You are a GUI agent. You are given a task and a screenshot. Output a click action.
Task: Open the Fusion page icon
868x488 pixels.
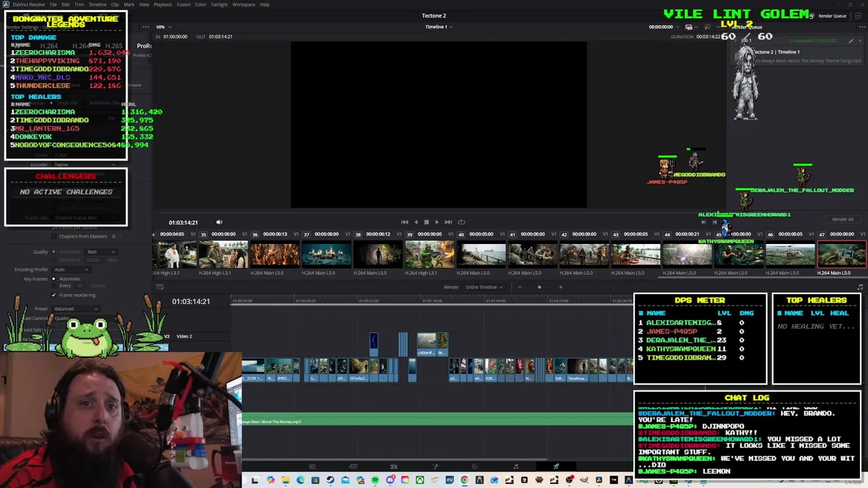coord(435,466)
